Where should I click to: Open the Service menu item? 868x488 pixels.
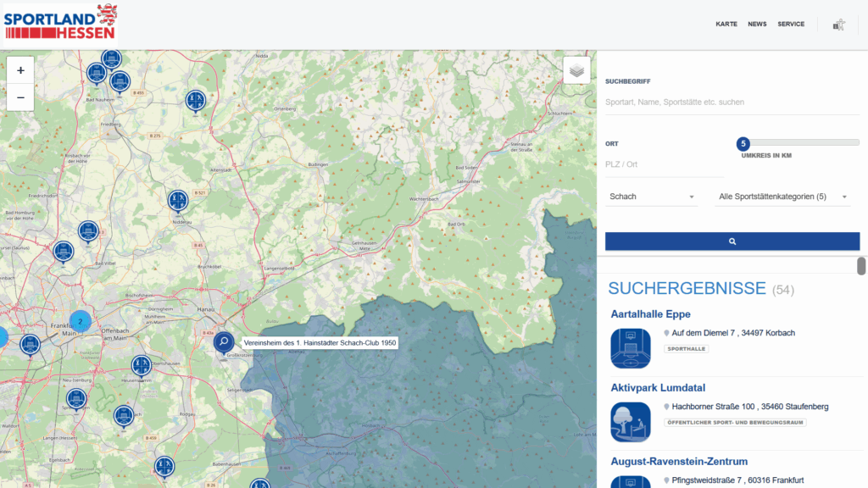coord(791,25)
